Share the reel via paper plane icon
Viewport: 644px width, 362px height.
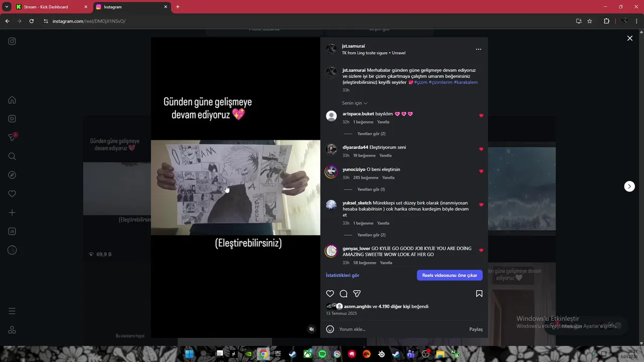357,294
